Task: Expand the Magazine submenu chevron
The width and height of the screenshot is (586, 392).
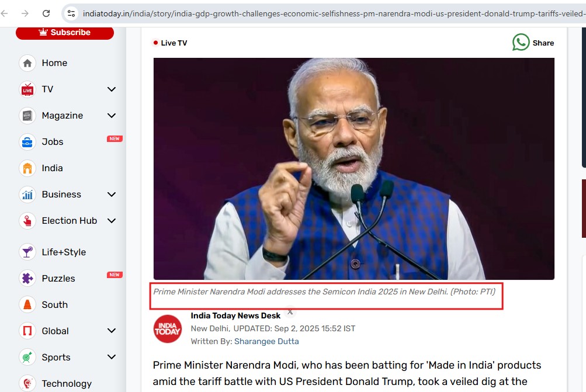Action: click(x=112, y=116)
